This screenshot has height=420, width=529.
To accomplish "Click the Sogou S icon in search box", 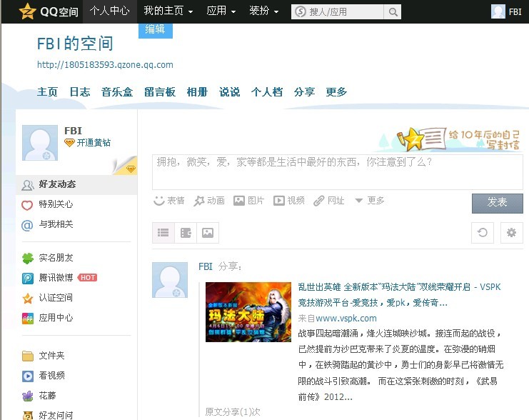I will 301,12.
